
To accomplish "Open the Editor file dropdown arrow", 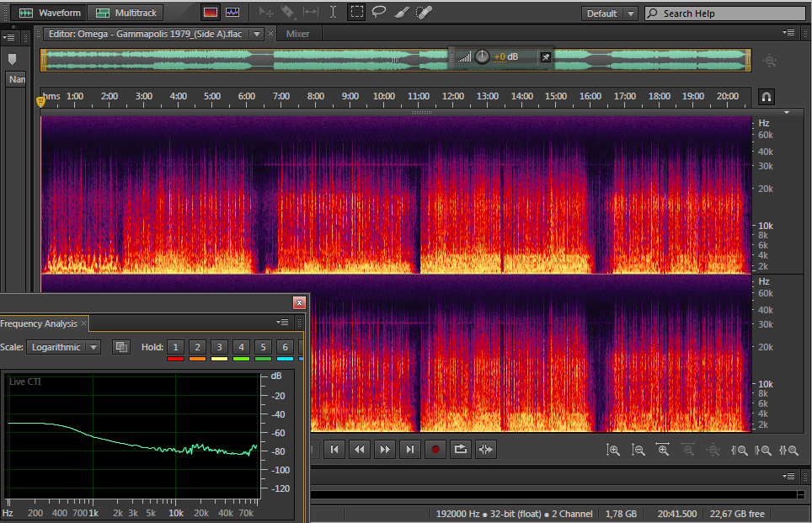I will tap(257, 35).
